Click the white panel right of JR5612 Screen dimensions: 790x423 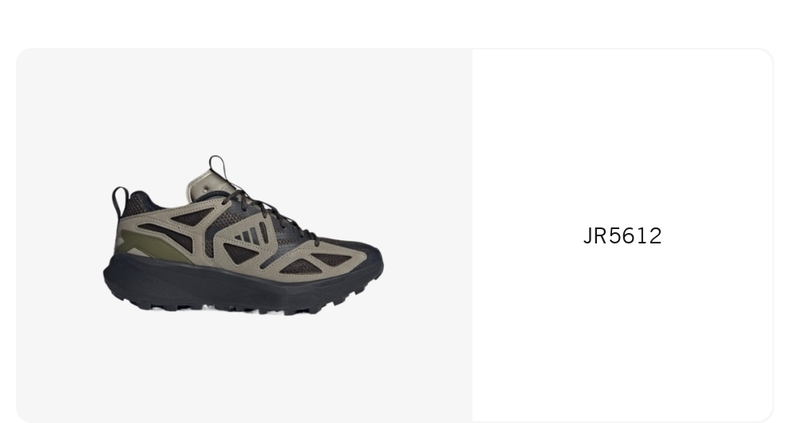click(718, 236)
